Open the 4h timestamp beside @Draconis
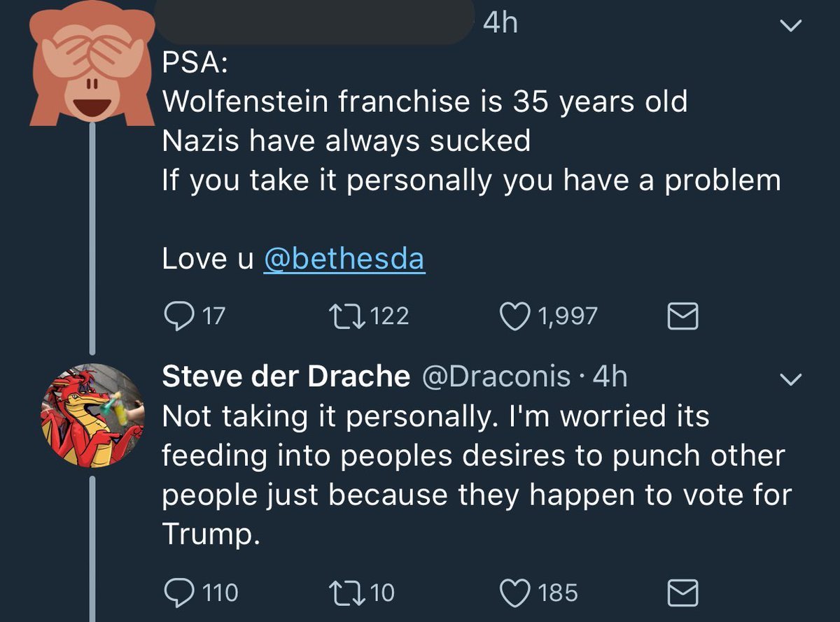The height and width of the screenshot is (622, 840). tap(609, 377)
